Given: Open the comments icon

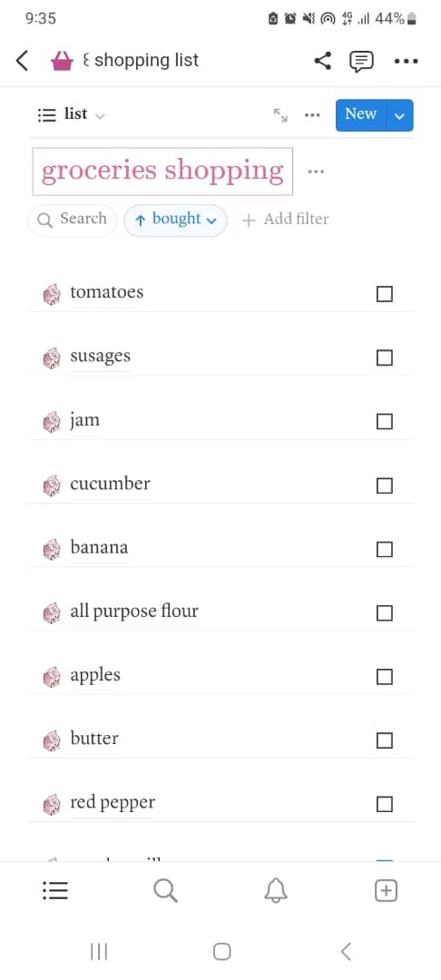Looking at the screenshot, I should [361, 61].
